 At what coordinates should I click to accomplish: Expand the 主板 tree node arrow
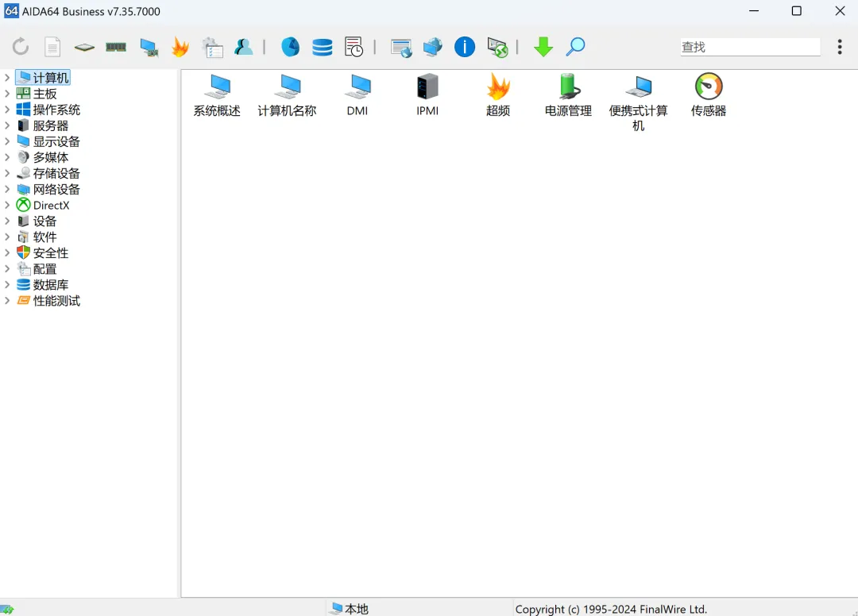coord(7,94)
